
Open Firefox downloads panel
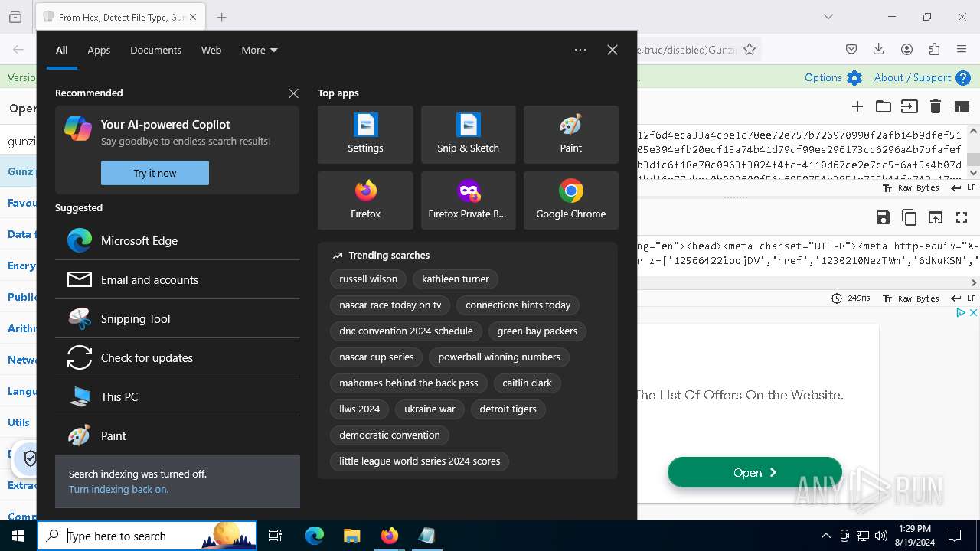tap(879, 49)
